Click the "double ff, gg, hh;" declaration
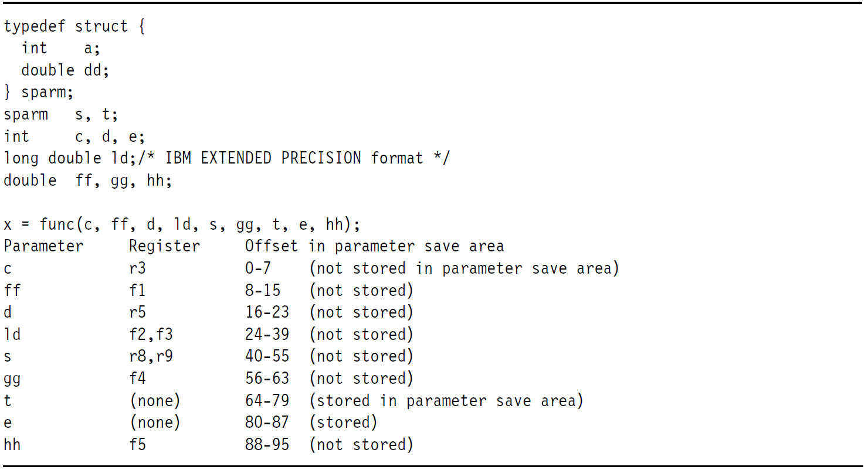Image resolution: width=868 pixels, height=470 pixels. 87,180
